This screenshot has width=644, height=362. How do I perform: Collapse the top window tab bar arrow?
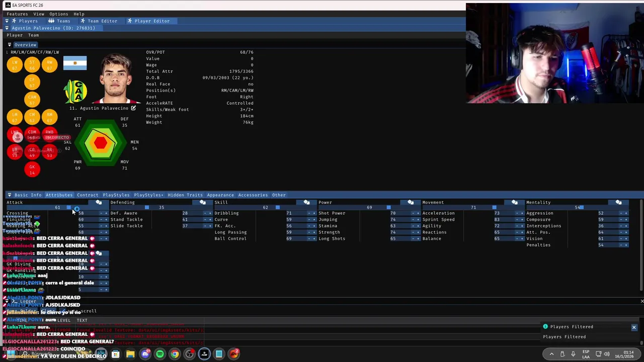[7, 21]
